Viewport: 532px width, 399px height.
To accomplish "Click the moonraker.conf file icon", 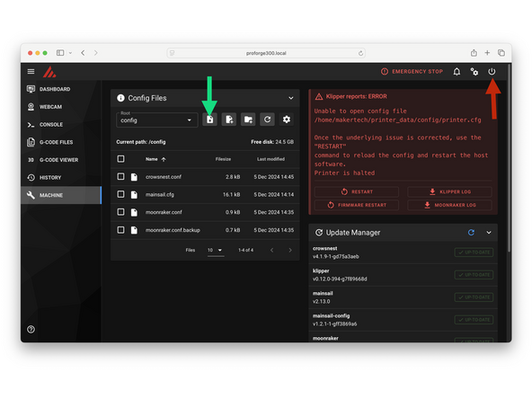I will coord(135,212).
